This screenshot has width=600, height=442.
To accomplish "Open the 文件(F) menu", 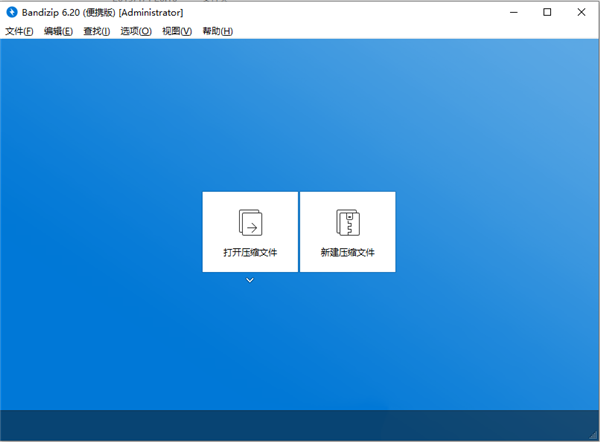I will click(x=19, y=31).
